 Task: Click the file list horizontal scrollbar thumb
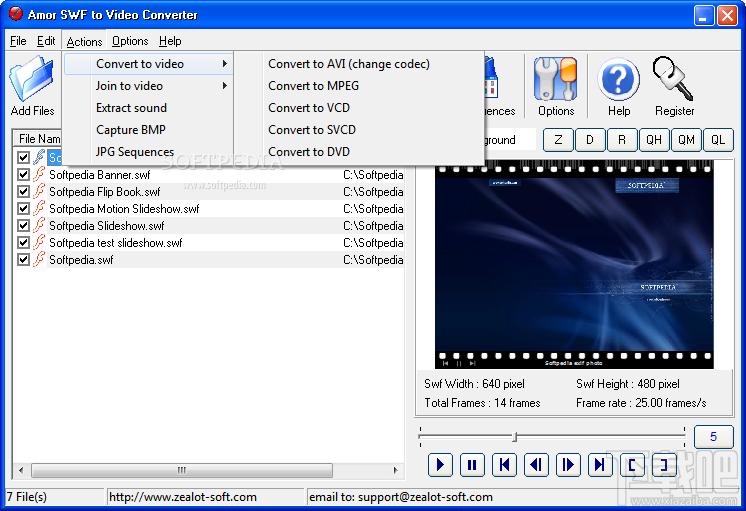[182, 470]
